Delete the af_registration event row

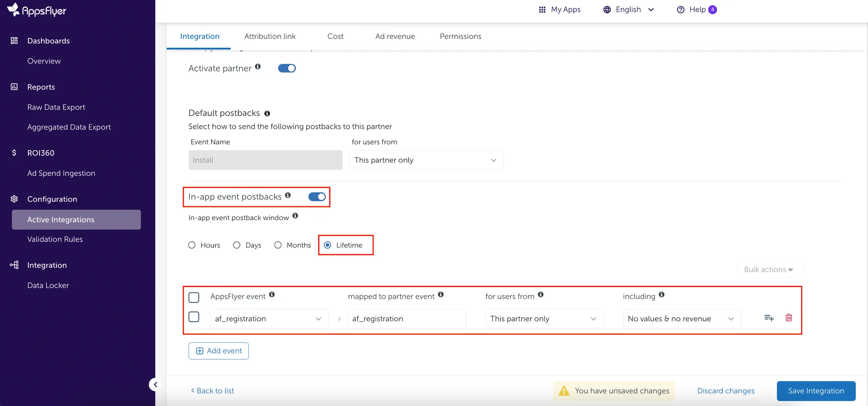(x=788, y=318)
